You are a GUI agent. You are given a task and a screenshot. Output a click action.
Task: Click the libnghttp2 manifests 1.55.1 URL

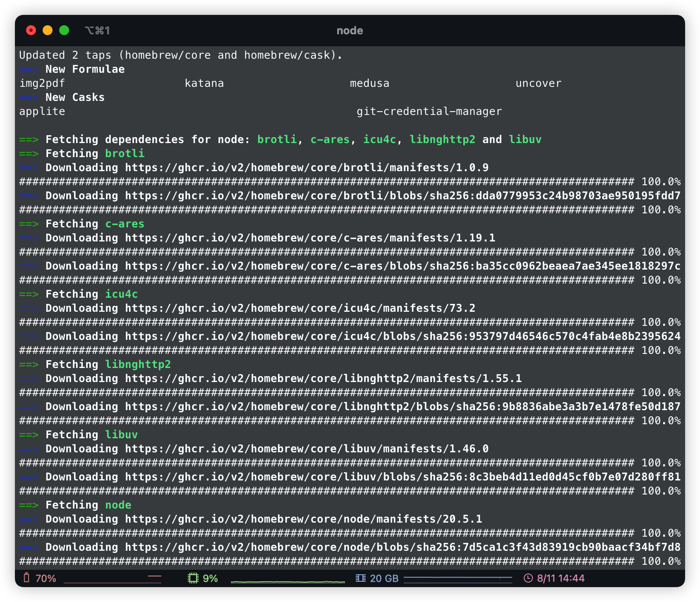[324, 378]
